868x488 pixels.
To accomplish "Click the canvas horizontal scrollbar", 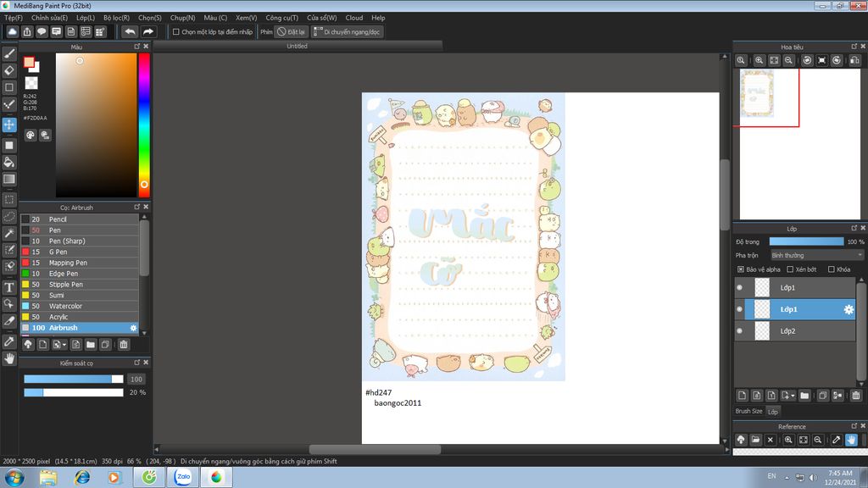I will (375, 449).
